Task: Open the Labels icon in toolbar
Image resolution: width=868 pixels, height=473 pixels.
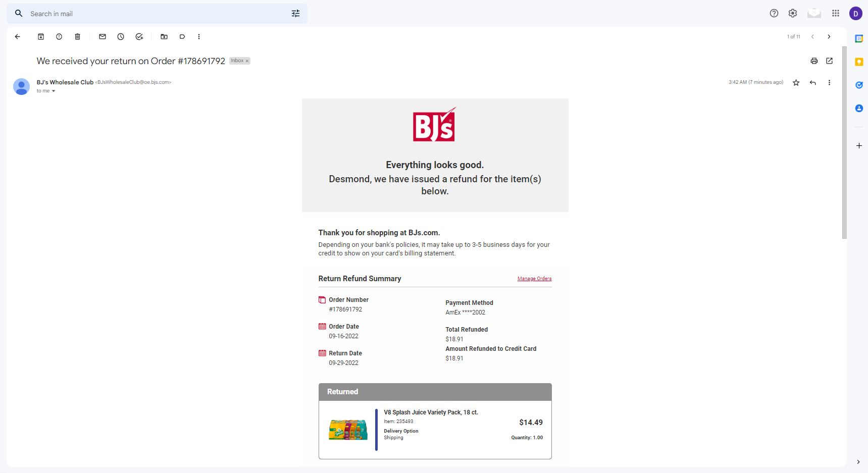Action: [182, 37]
